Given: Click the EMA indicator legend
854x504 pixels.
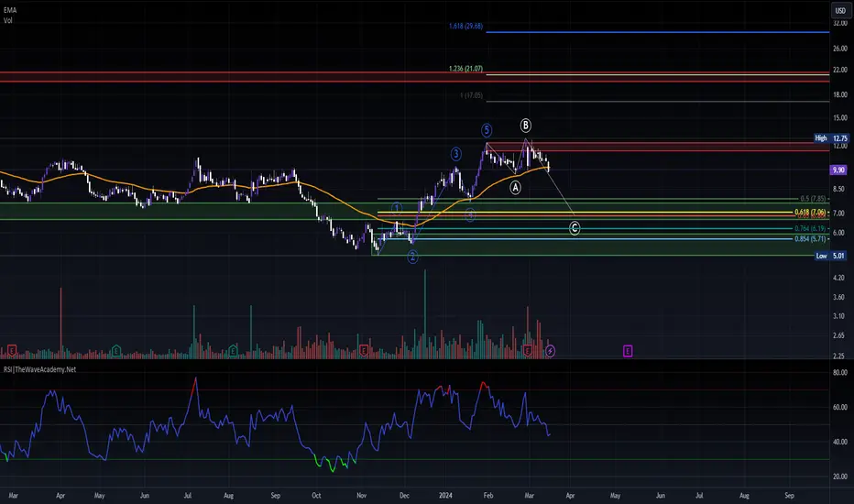Looking at the screenshot, I should [10, 10].
